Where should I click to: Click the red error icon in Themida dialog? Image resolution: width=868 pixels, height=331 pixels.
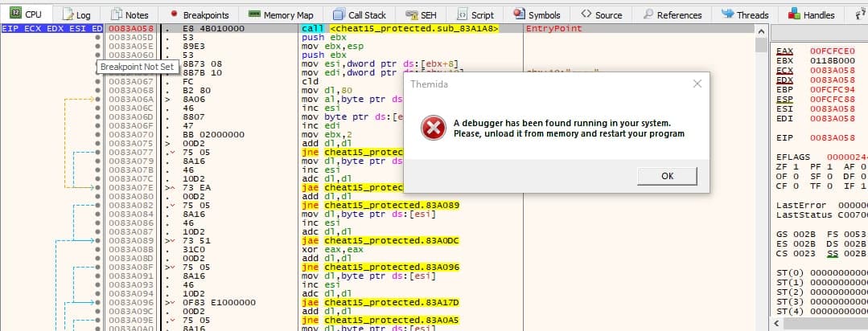(434, 128)
